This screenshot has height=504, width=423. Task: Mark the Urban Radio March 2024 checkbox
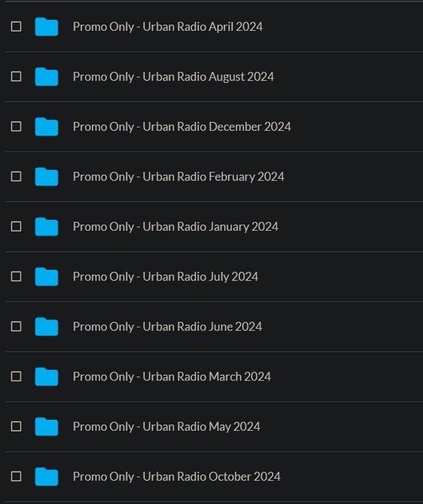[x=16, y=377]
